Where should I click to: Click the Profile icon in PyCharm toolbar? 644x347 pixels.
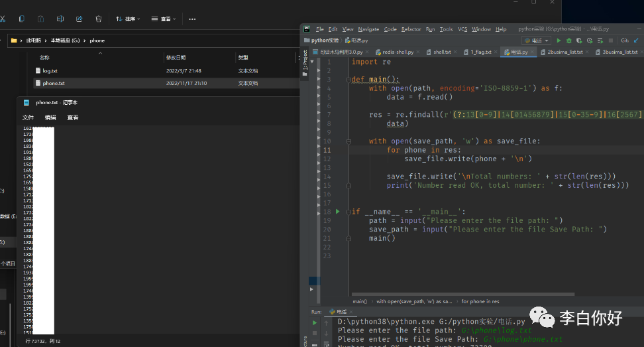point(590,40)
